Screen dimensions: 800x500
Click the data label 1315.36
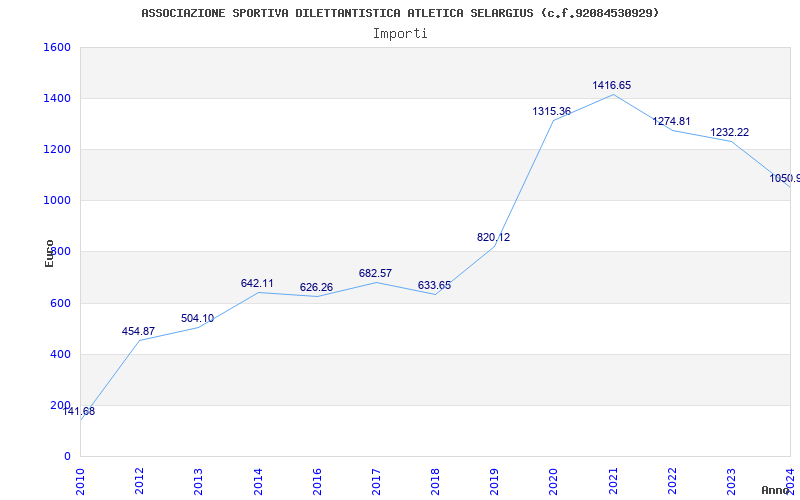(552, 111)
